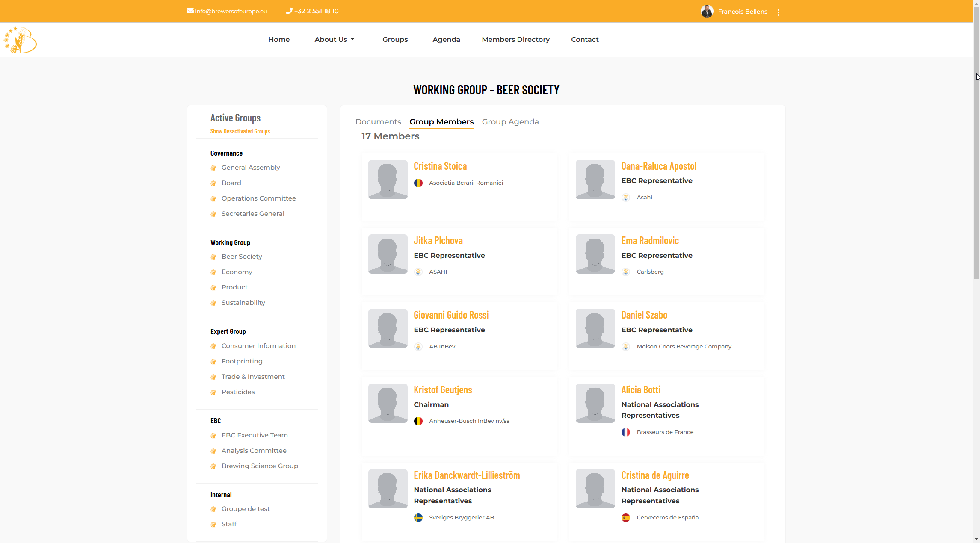This screenshot has width=980, height=543.
Task: Show Desactivated Groups in sidebar
Action: pos(240,131)
